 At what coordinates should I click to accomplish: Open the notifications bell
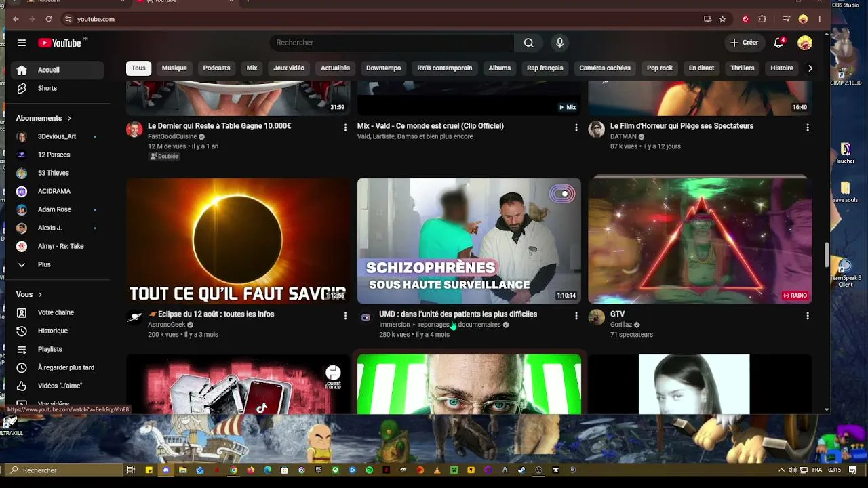pyautogui.click(x=778, y=43)
